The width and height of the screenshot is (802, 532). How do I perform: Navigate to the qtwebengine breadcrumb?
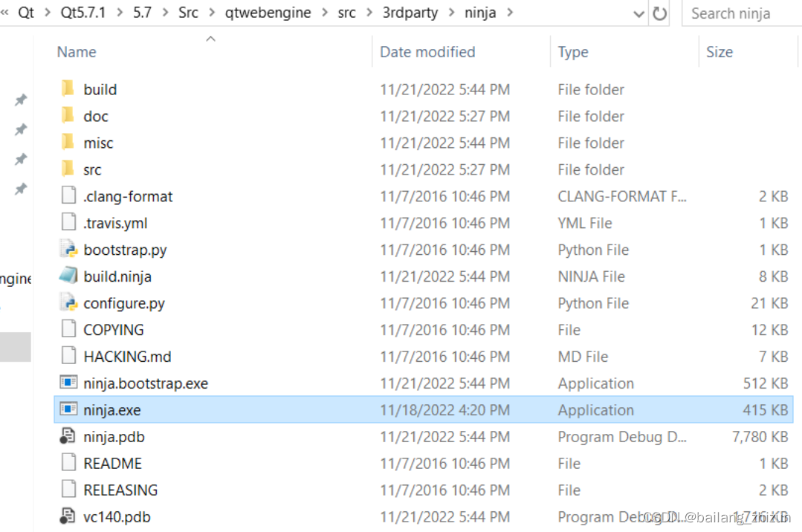268,13
